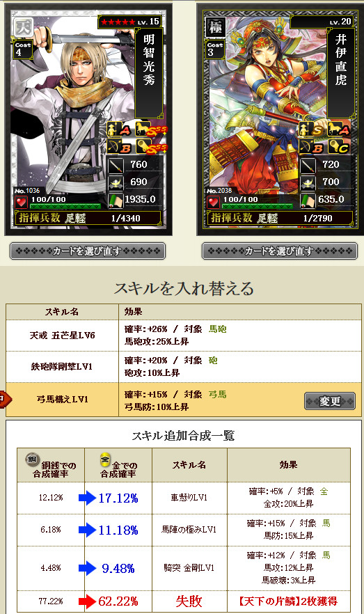364x614 pixels.
Task: Click the gold coin icon in the table header
Action: [105, 459]
